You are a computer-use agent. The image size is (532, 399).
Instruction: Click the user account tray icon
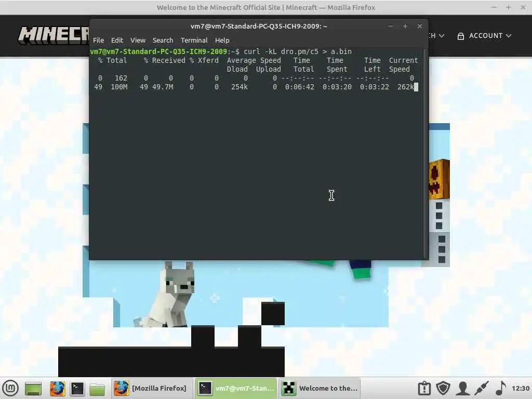pyautogui.click(x=462, y=388)
